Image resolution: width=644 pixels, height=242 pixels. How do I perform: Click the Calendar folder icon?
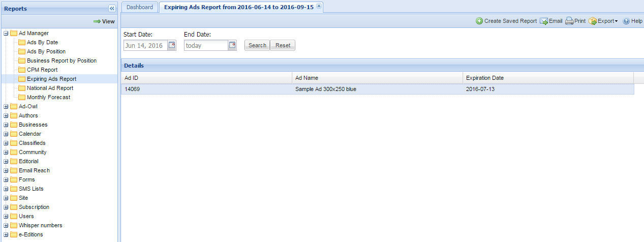click(14, 134)
